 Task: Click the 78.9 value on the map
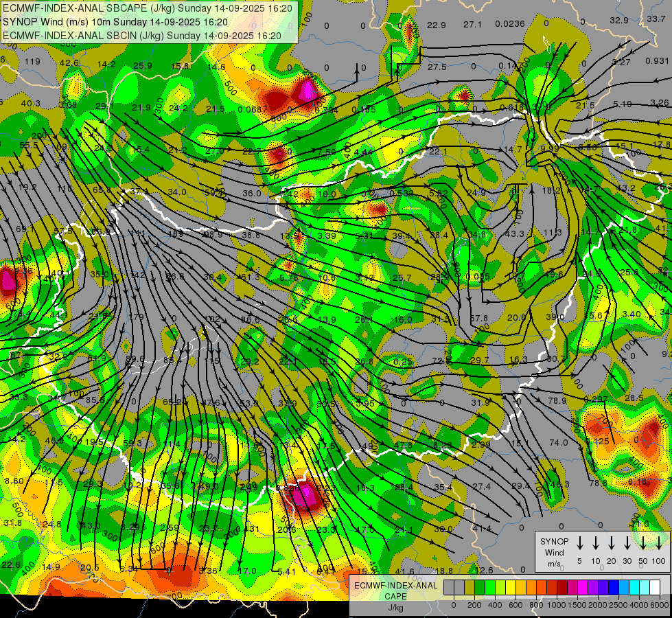click(x=557, y=400)
